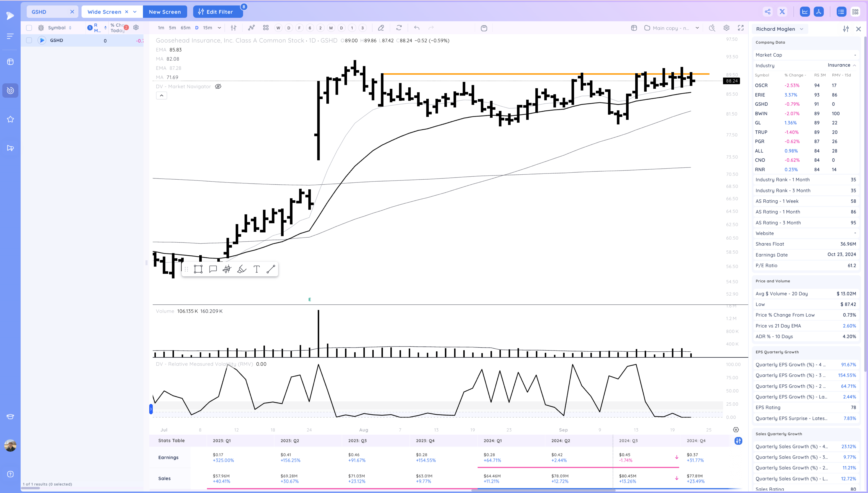Open the calendar date picker icon
The height and width of the screenshot is (493, 868).
(x=484, y=28)
